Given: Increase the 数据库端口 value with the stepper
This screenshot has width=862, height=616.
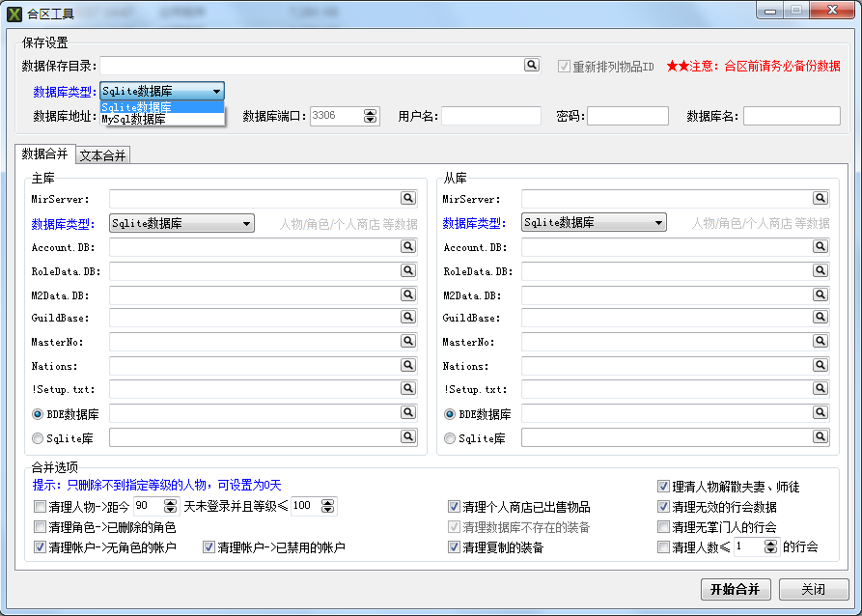Looking at the screenshot, I should pos(370,111).
